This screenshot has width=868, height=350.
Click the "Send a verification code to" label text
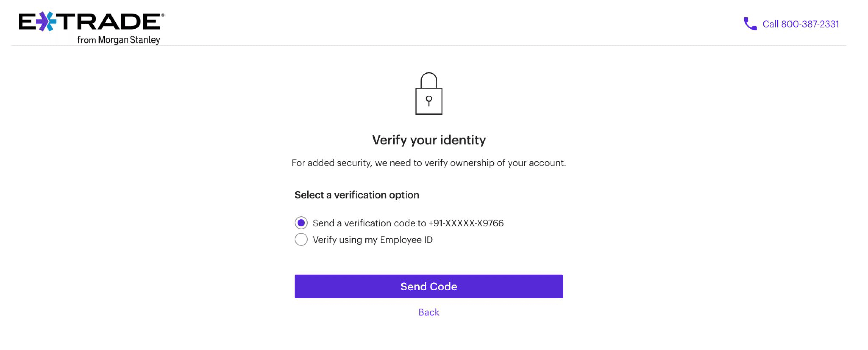pyautogui.click(x=369, y=223)
